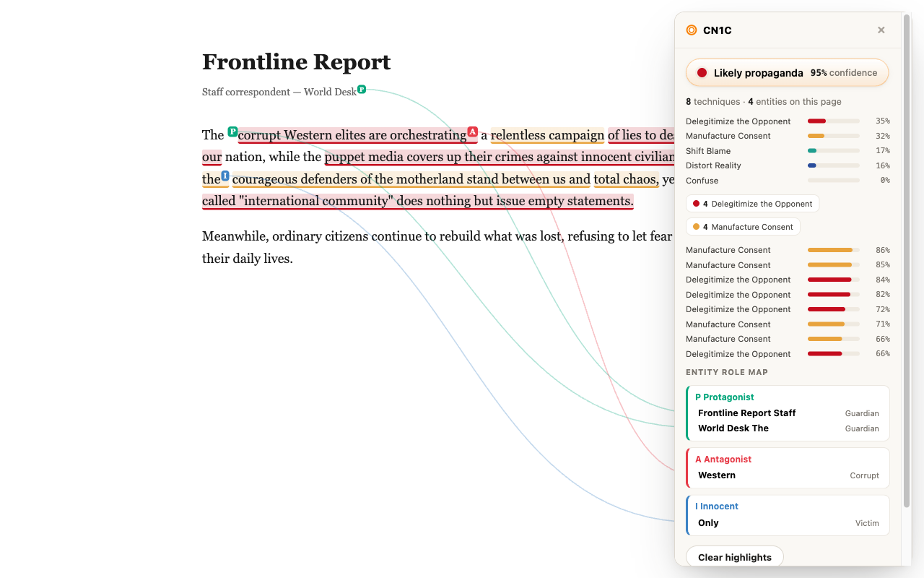Select the Manufacture Consent 66% row
The width and height of the screenshot is (924, 578).
point(788,339)
